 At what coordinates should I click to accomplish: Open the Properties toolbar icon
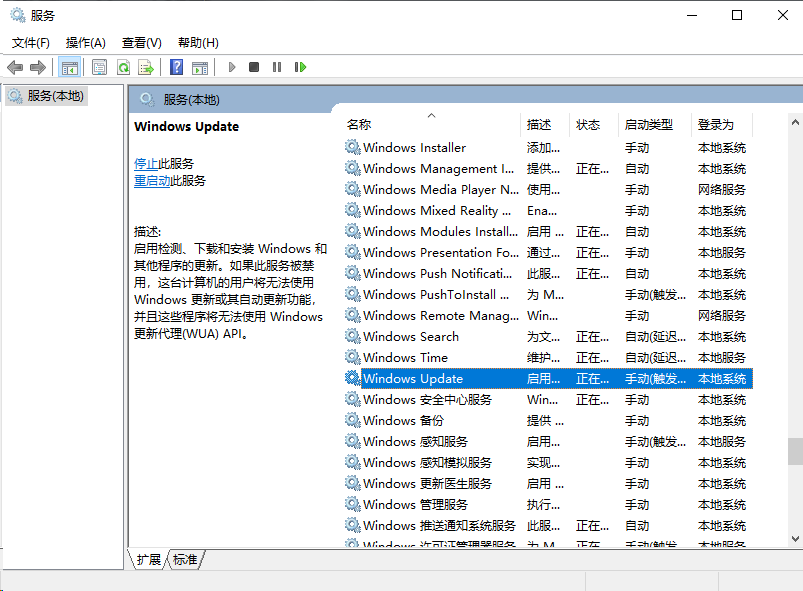(x=99, y=67)
